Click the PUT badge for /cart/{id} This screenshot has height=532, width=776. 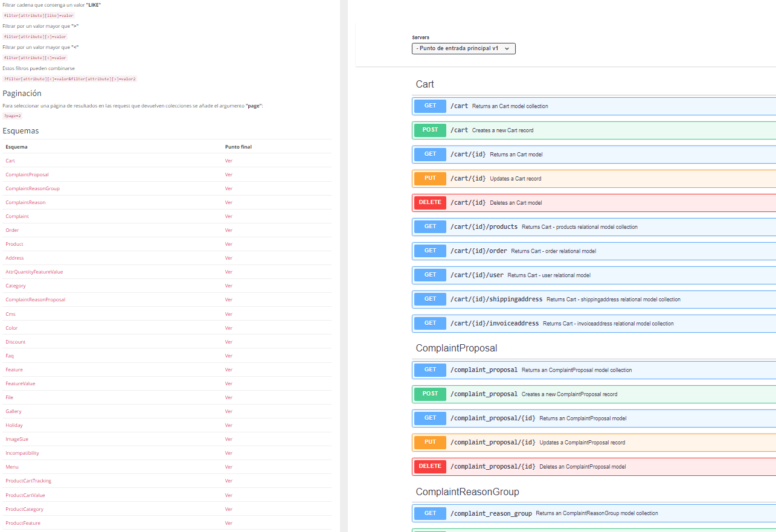click(430, 179)
